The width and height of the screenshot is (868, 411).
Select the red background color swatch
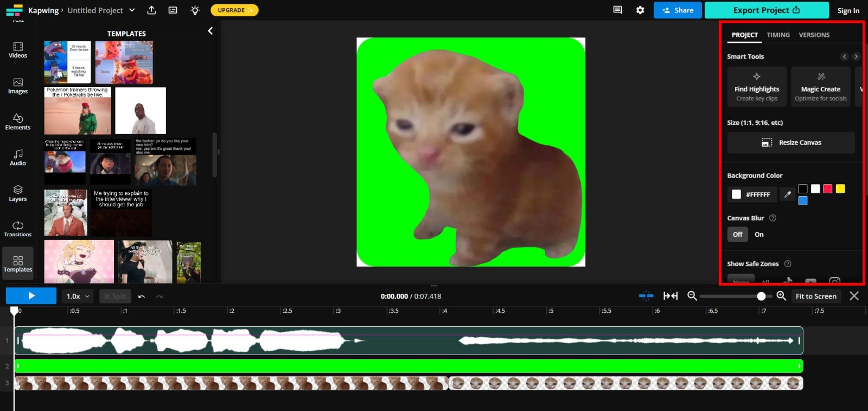tap(828, 189)
